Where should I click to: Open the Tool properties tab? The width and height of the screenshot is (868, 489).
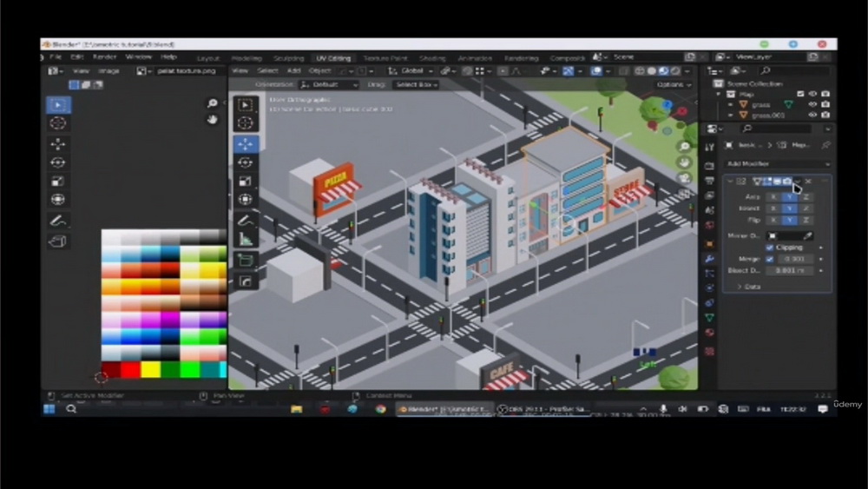(710, 147)
